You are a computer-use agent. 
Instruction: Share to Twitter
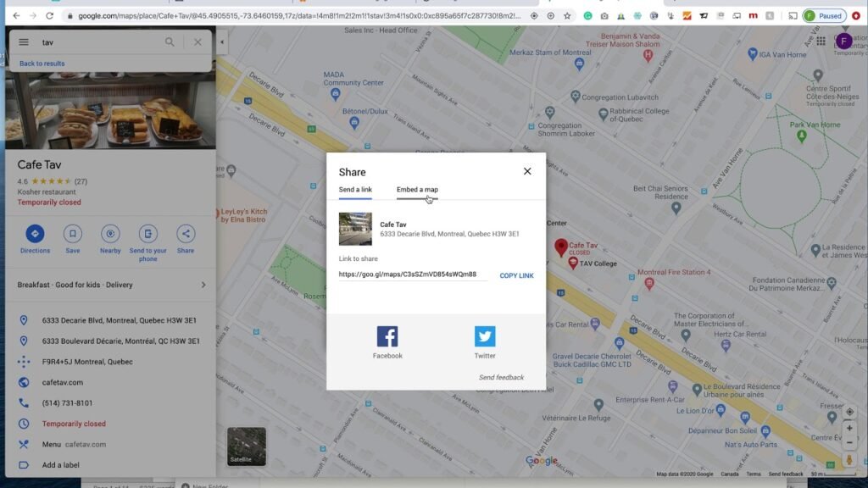(485, 342)
